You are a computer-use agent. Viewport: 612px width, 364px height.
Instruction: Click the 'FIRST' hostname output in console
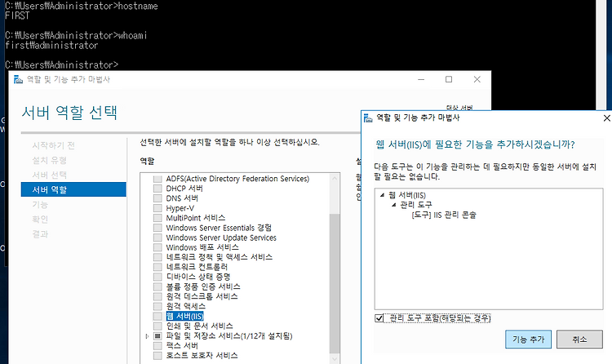coord(17,16)
